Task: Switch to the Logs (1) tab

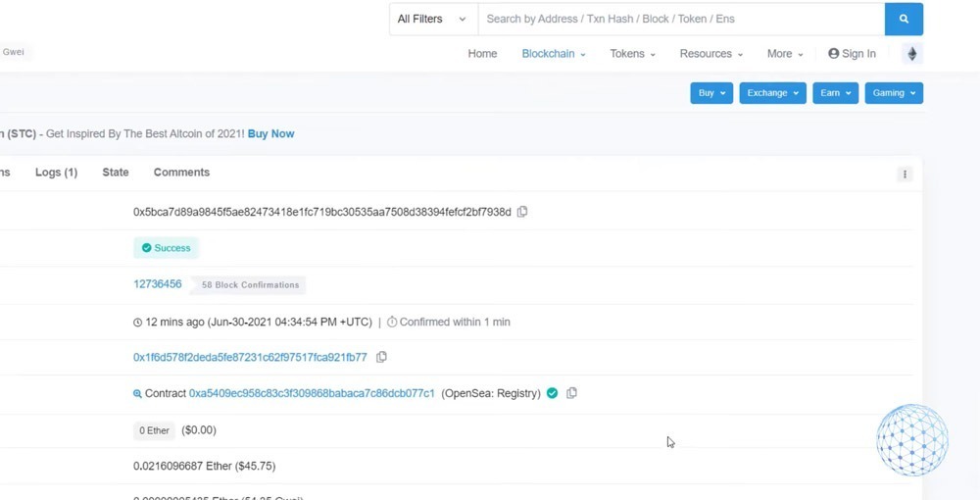Action: [x=56, y=173]
